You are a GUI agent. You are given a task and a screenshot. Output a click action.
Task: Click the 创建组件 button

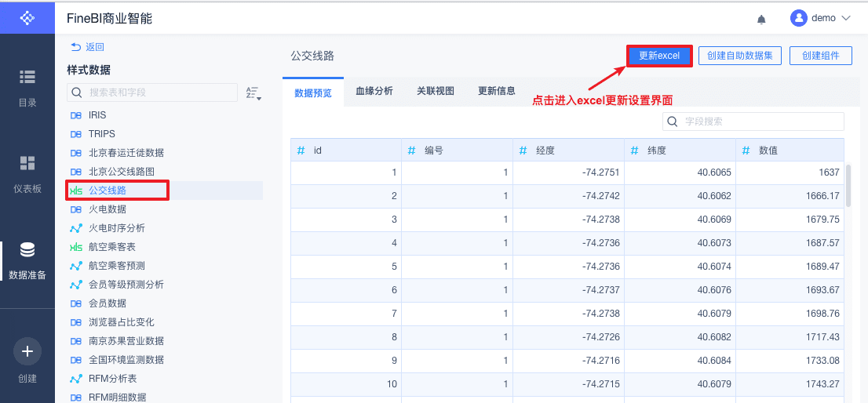[821, 56]
